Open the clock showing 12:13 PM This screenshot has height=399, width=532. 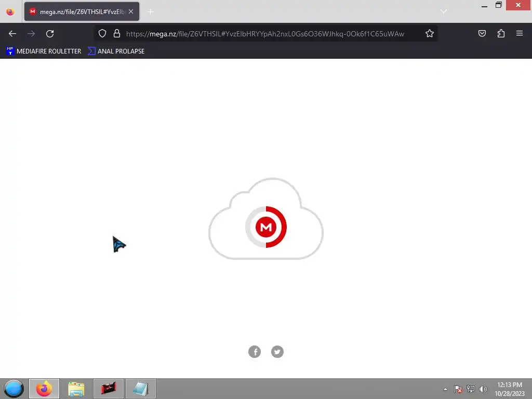[x=509, y=389]
